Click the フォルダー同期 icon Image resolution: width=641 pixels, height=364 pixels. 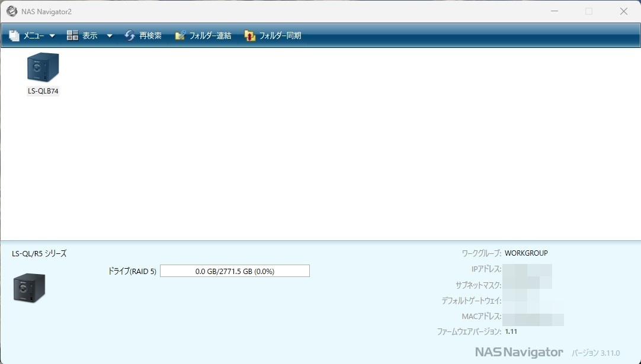click(250, 36)
